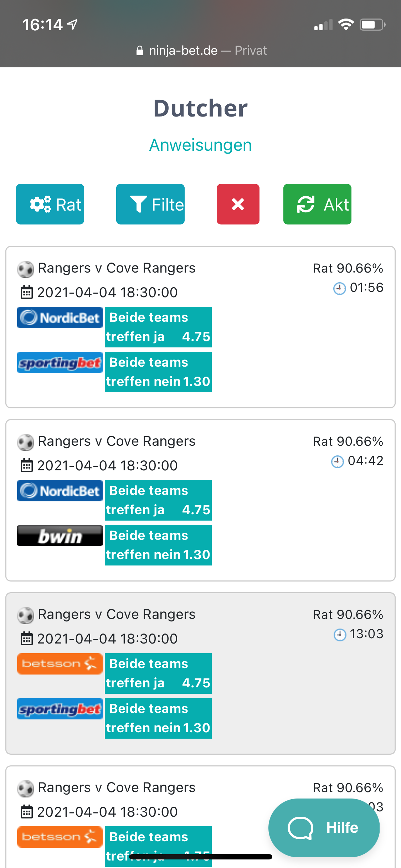The image size is (401, 868).
Task: Click the sportingbet logo in third card
Action: click(60, 709)
